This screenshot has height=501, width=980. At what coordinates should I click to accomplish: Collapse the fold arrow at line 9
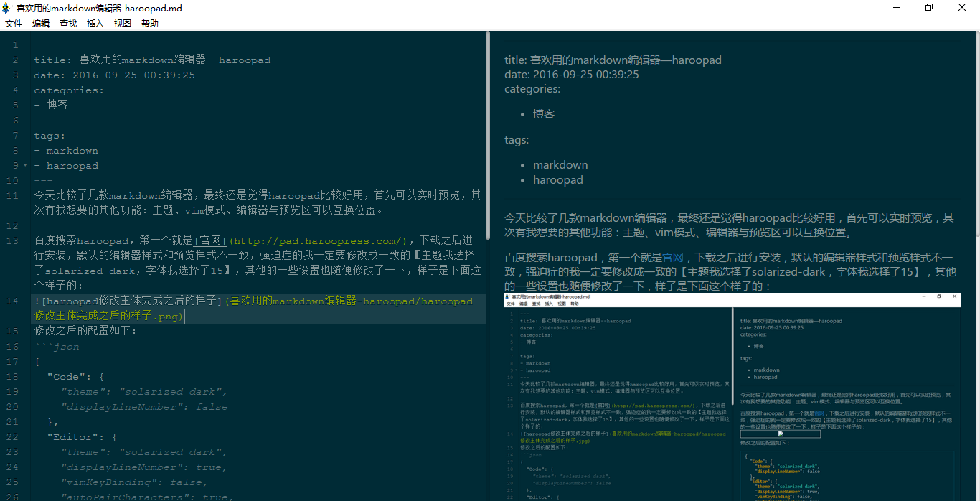[25, 166]
